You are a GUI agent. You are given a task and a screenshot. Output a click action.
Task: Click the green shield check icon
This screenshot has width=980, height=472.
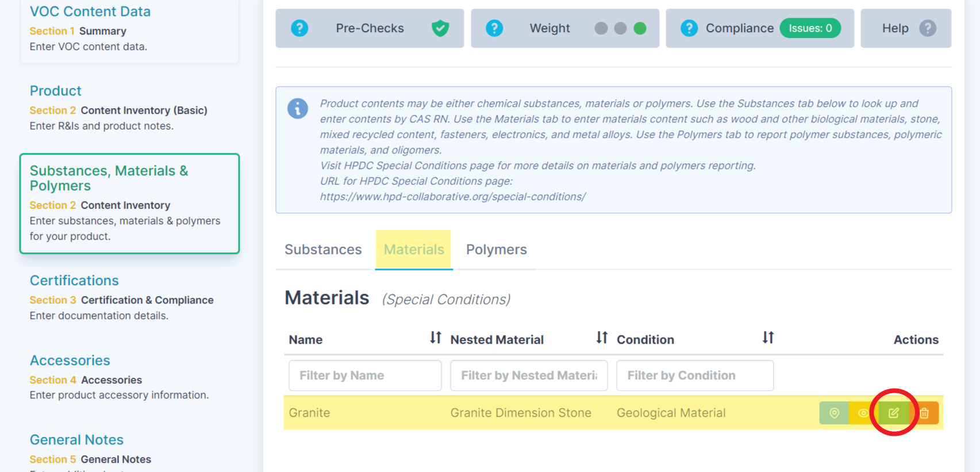point(440,28)
